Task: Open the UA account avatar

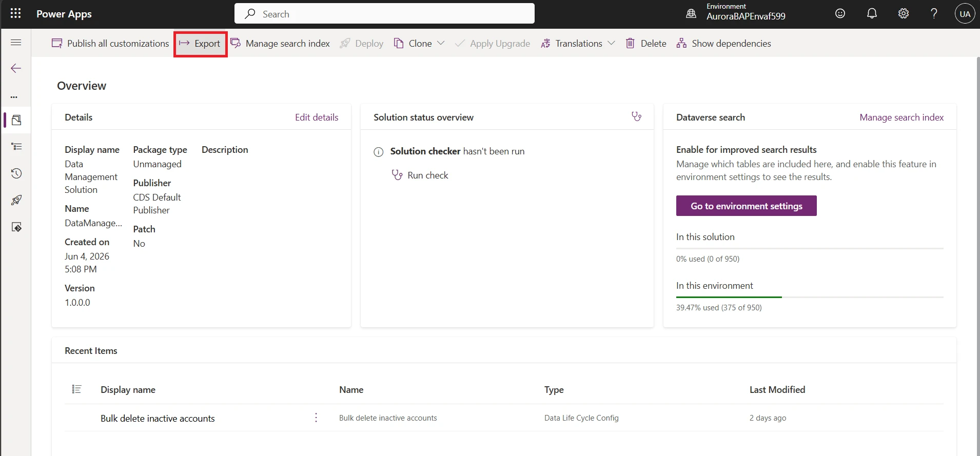Action: pos(965,14)
